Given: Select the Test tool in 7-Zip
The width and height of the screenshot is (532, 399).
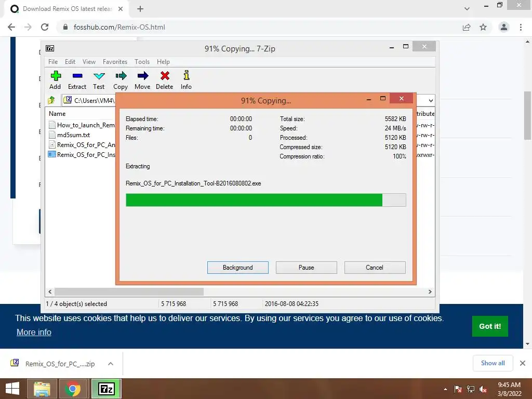Looking at the screenshot, I should pyautogui.click(x=99, y=80).
